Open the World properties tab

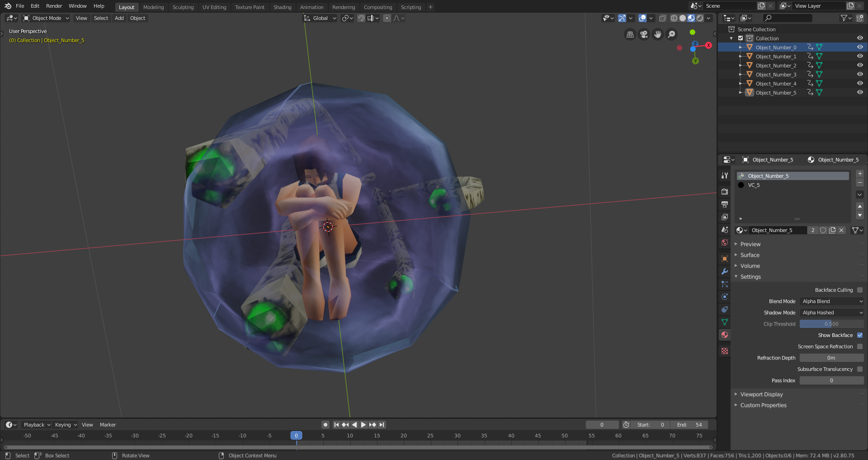725,242
